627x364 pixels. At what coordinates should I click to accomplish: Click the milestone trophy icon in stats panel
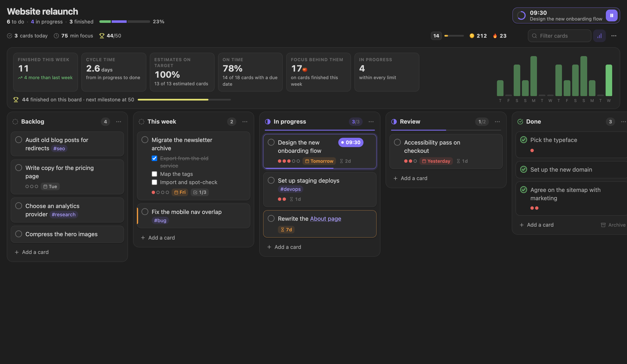(x=16, y=100)
